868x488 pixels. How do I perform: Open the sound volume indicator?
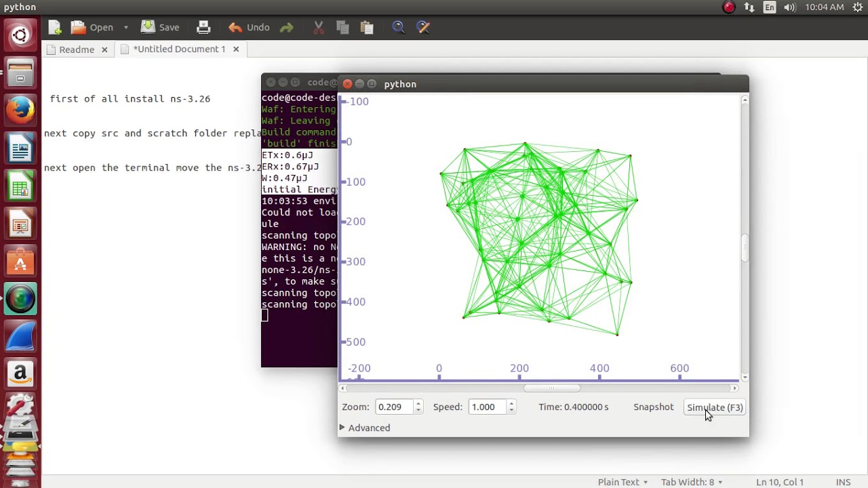789,7
